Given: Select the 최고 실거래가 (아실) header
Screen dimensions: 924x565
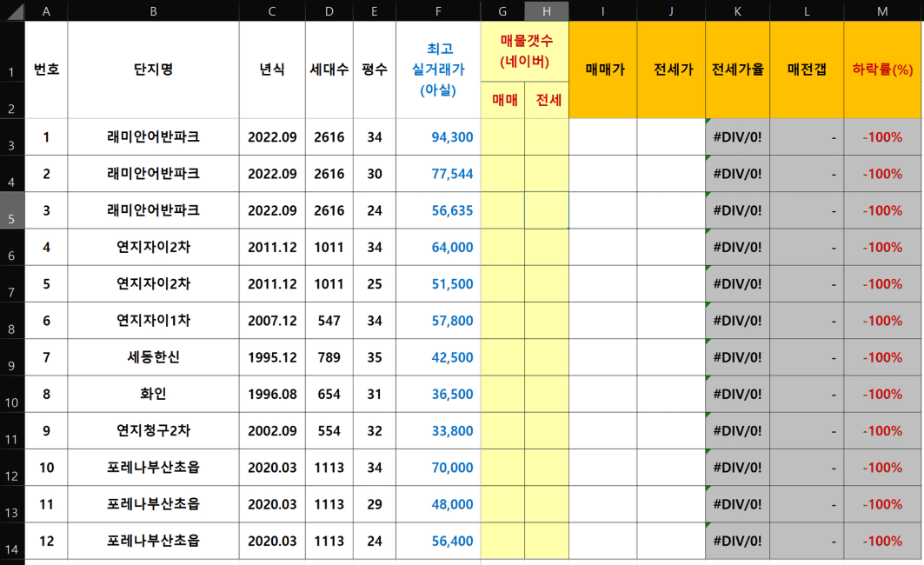Looking at the screenshot, I should (438, 70).
